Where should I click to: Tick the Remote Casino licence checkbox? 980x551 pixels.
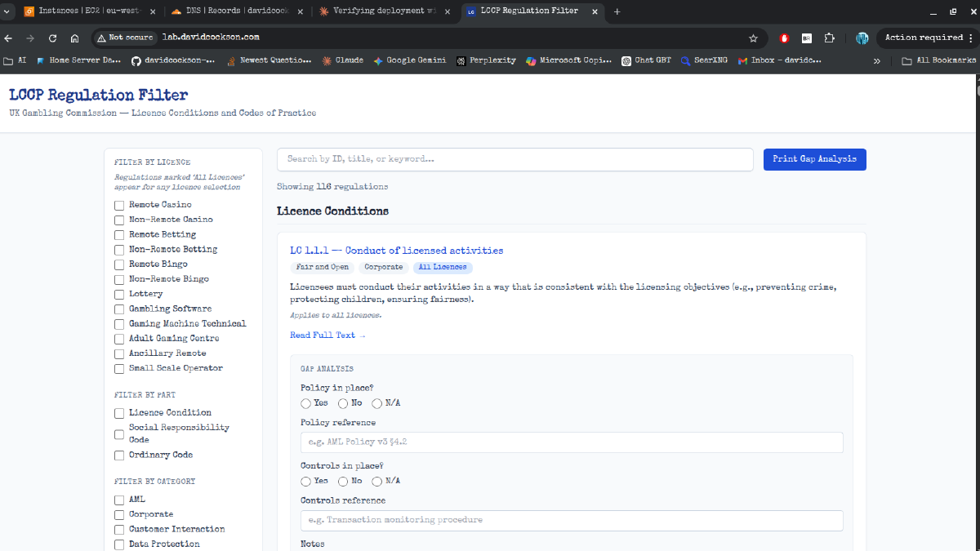[x=119, y=205]
